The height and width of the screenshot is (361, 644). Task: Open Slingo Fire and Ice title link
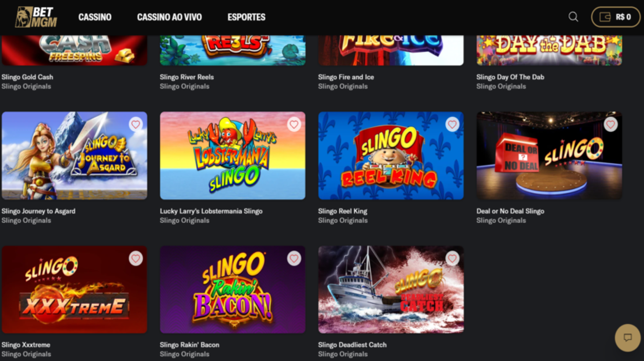pos(346,77)
